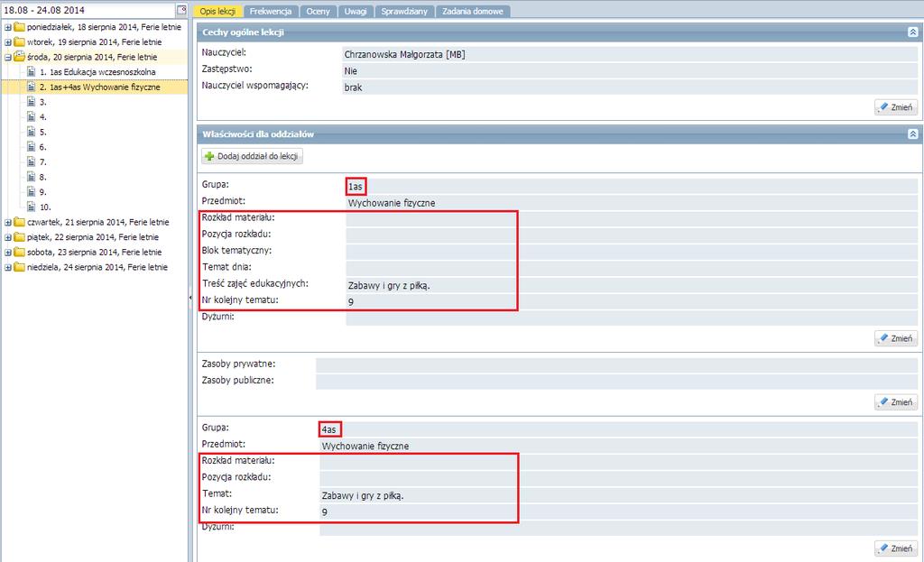Click the czwartek, 21 sierpnia folder icon

[19, 222]
